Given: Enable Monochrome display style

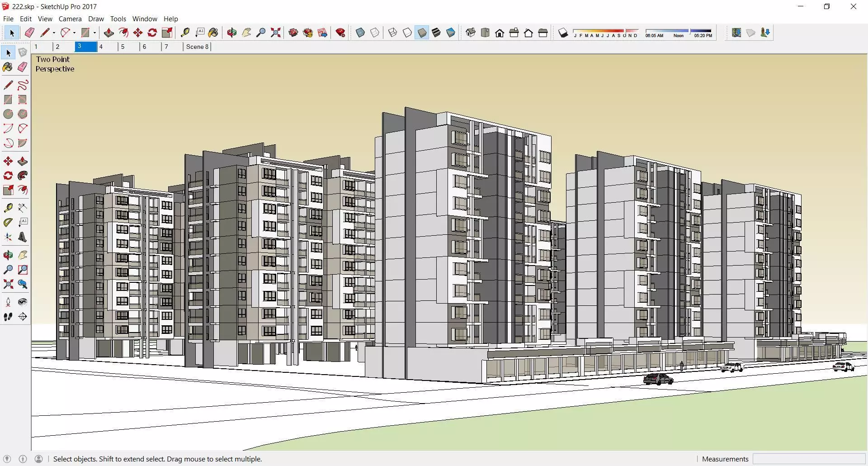Looking at the screenshot, I should point(451,33).
